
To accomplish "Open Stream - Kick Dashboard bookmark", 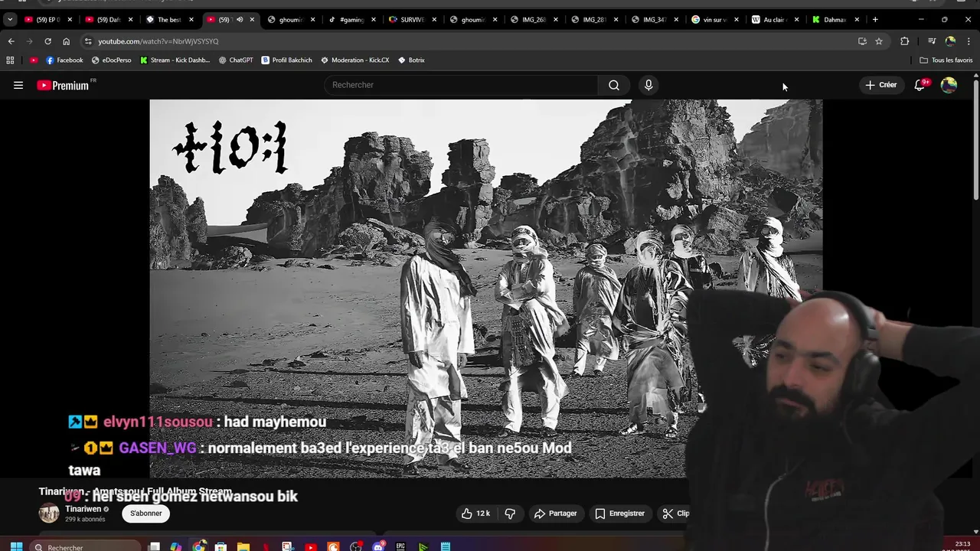I will pos(175,60).
